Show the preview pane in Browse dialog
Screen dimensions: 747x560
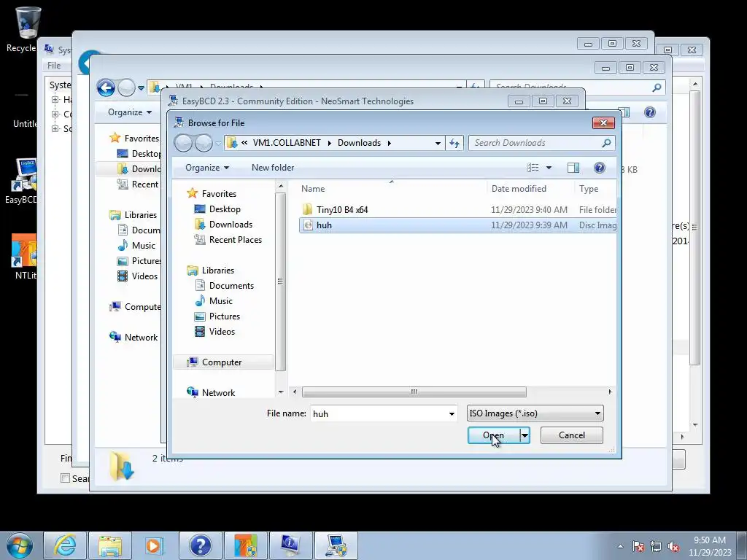coord(573,168)
